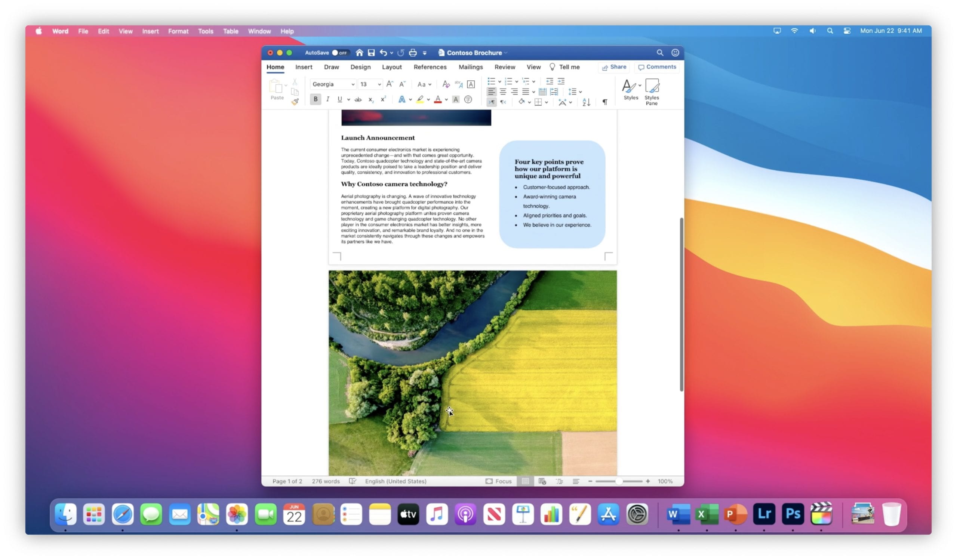Screen dimensions: 957x560
Task: Click the spelling proofing icon in status bar
Action: click(353, 481)
